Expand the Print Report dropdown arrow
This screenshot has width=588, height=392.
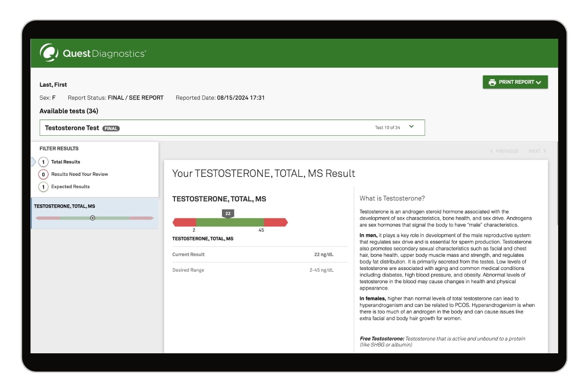click(539, 83)
